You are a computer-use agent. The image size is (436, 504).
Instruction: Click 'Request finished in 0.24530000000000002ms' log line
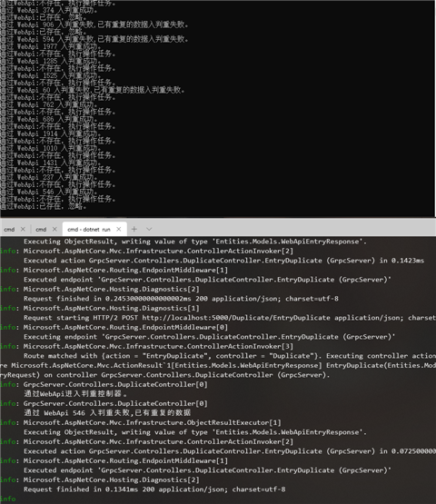click(x=181, y=299)
